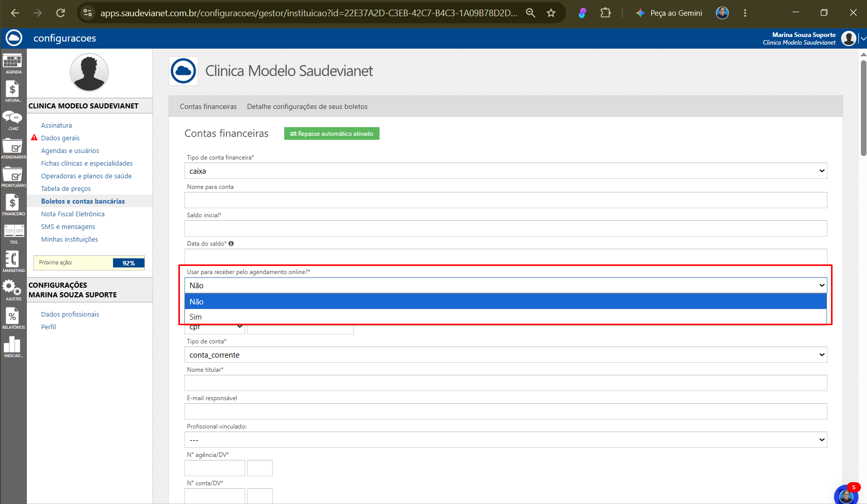Open the conta_corrente Tipo de conta dropdown
This screenshot has height=504, width=867.
506,355
